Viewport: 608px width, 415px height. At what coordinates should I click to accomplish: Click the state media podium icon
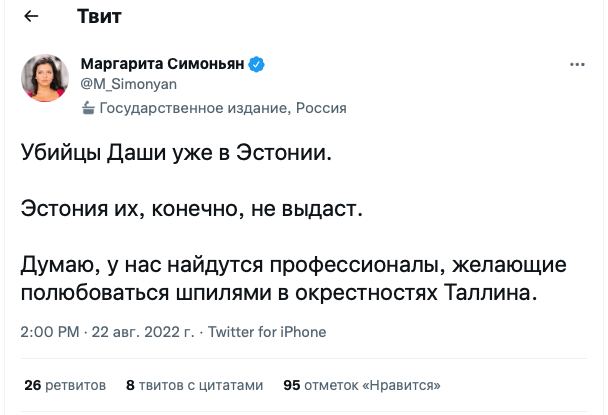87,106
